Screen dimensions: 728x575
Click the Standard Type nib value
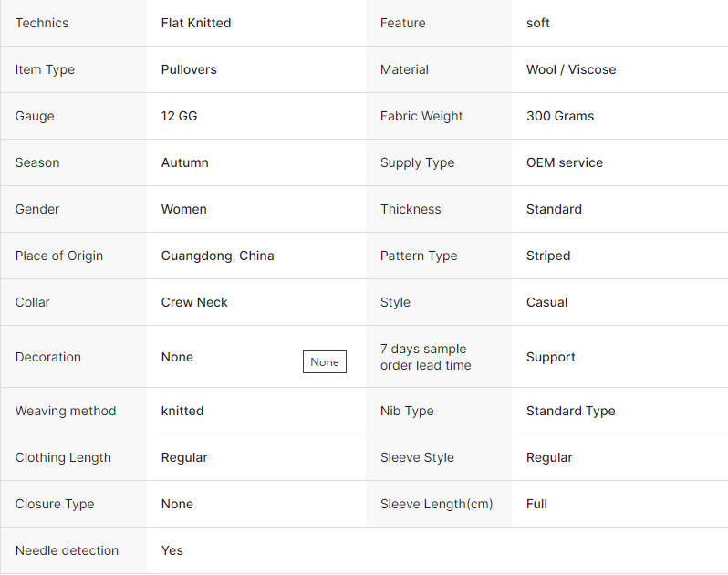point(570,411)
